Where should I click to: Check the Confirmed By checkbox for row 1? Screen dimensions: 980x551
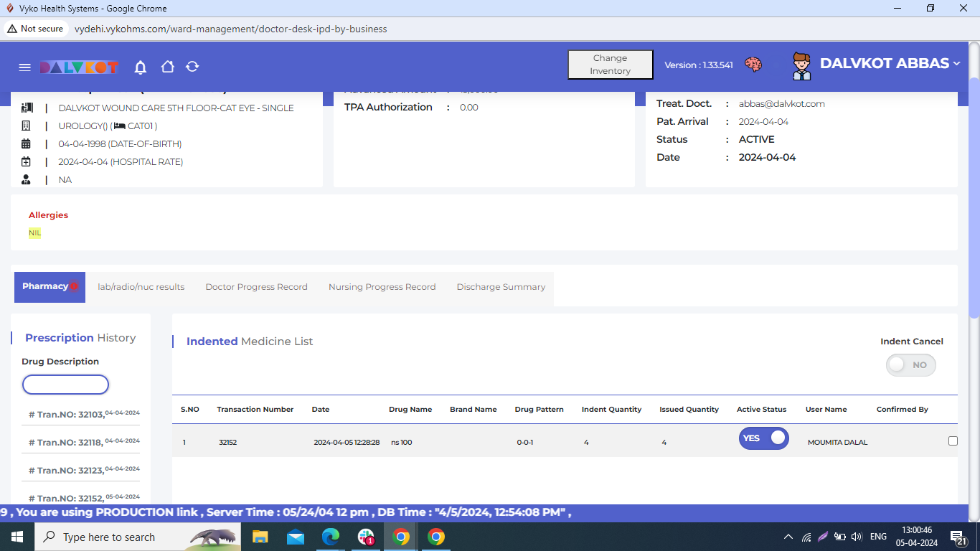953,441
